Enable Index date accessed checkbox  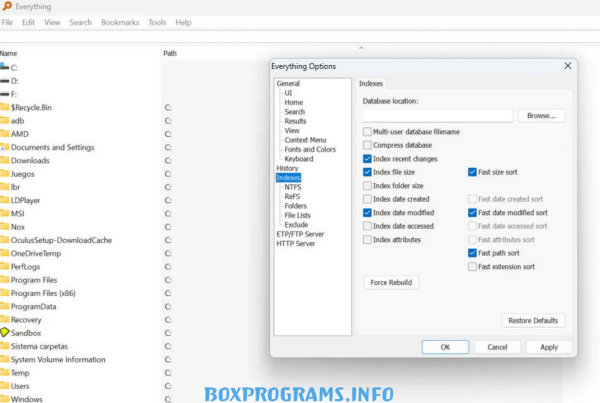click(367, 226)
